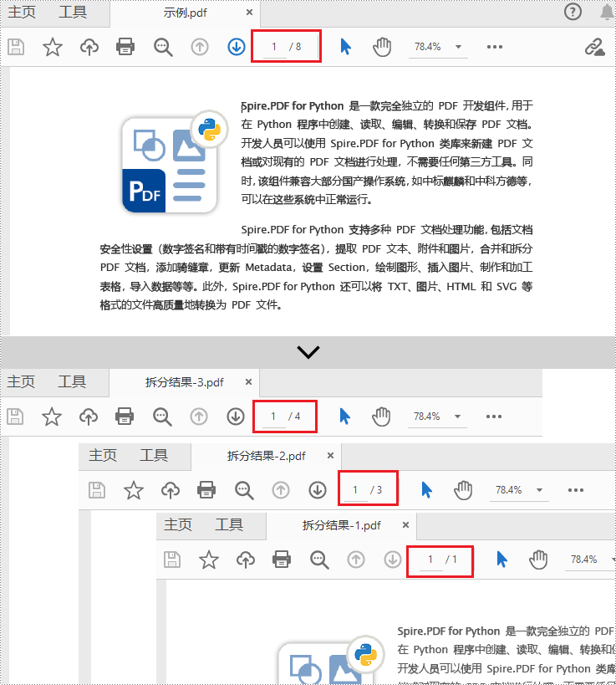Image resolution: width=616 pixels, height=685 pixels.
Task: Open 主页 tab in 拆分结果-1.pdf window
Action: coord(178,524)
